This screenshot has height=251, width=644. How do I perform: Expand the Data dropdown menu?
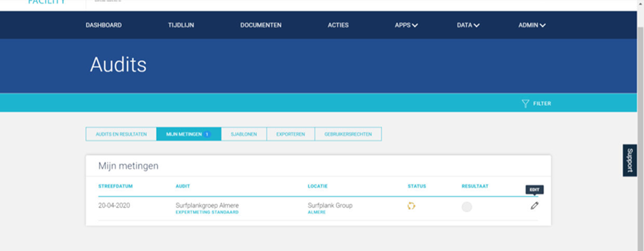pos(468,25)
